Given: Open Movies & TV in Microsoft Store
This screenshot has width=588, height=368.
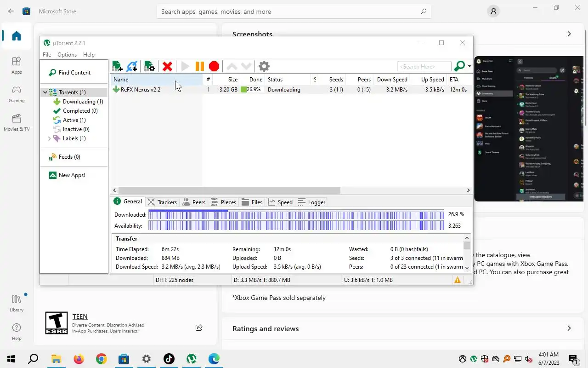Looking at the screenshot, I should click(x=17, y=122).
